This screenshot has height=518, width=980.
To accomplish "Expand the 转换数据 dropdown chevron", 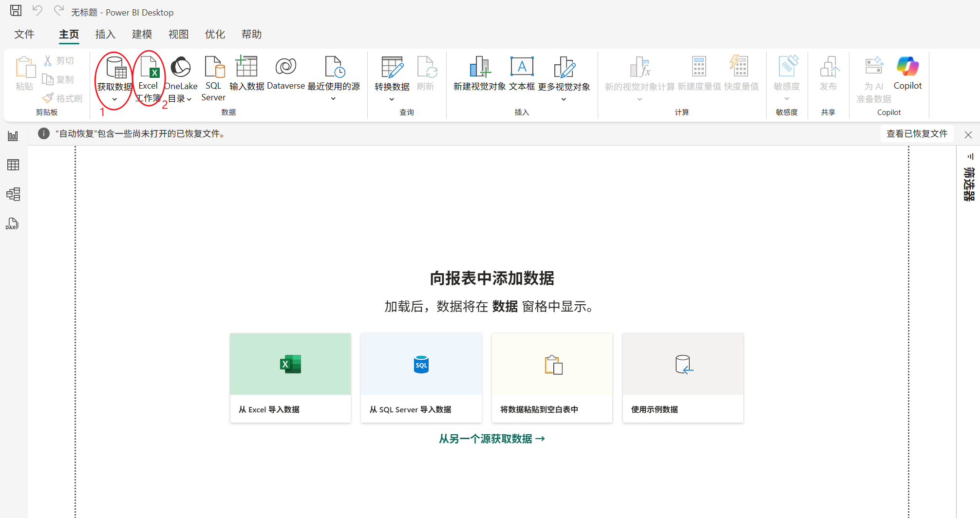I will [x=392, y=99].
